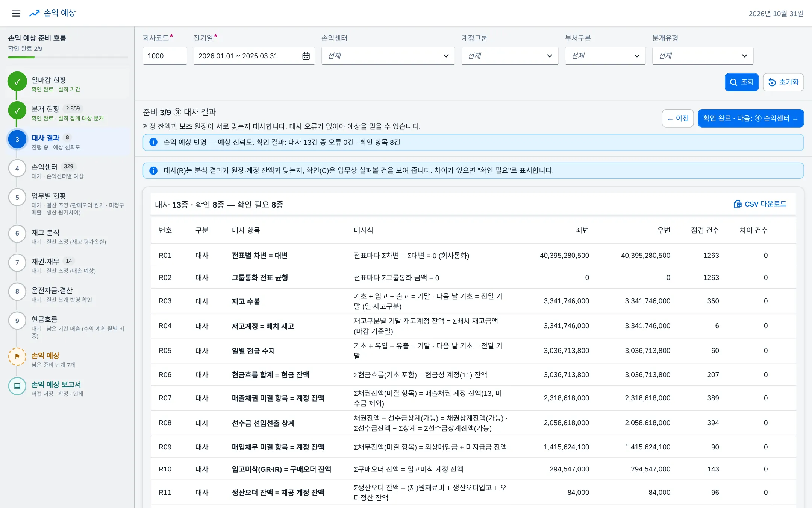Screen dimensions: 812x508
Task: Click the 번호 column header
Action: 165,230
